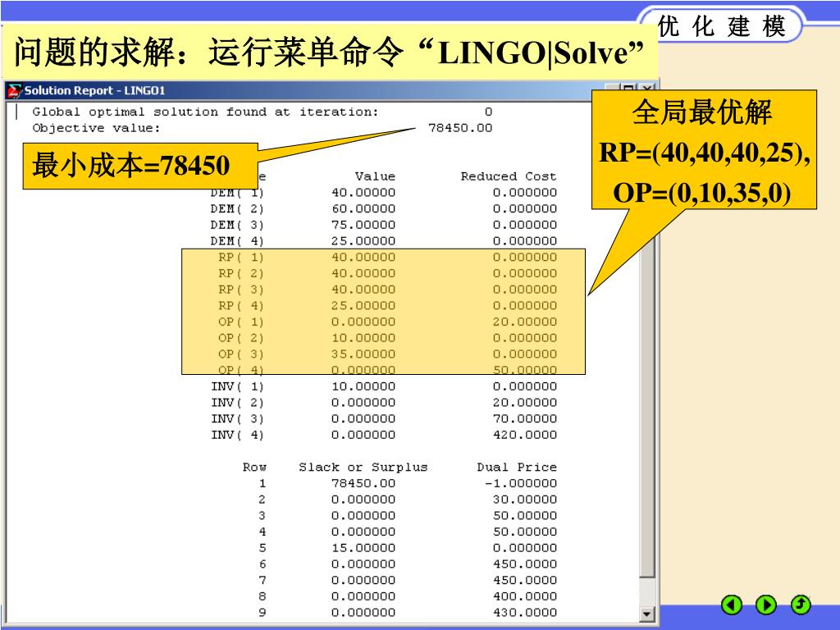
Task: Click reduced cost 20.00000 in OP( 1) row
Action: [x=525, y=322]
